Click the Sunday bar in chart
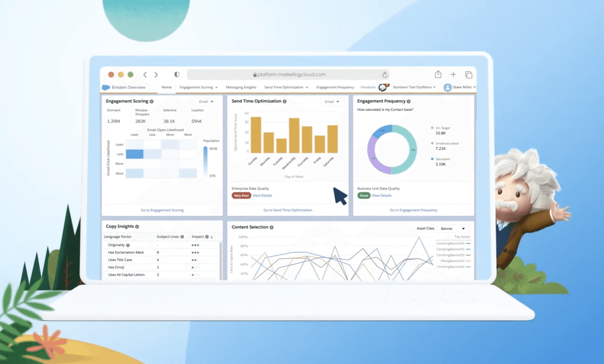This screenshot has height=364, width=604. pos(256,135)
